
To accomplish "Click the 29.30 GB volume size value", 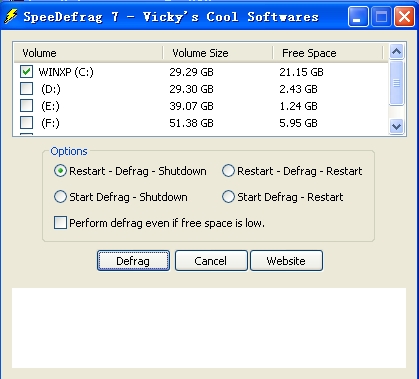I will [x=191, y=89].
